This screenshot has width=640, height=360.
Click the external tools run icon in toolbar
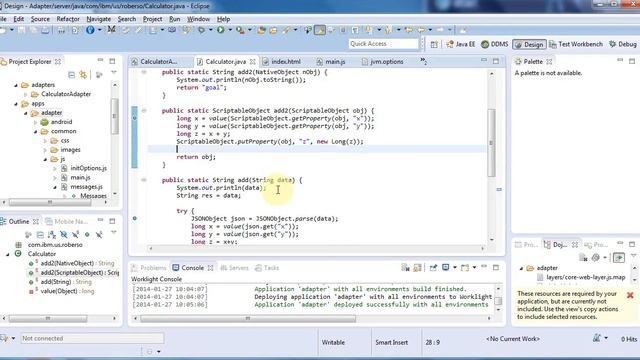point(240,30)
